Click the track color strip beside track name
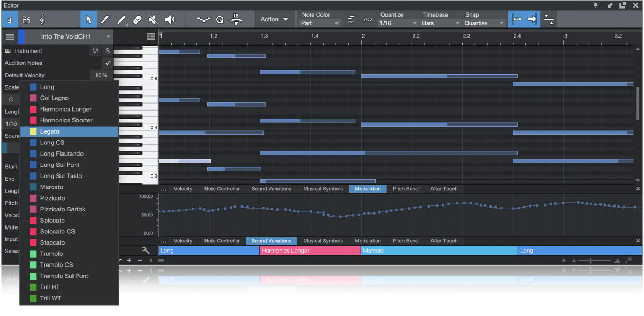The image size is (644, 316). (21, 36)
